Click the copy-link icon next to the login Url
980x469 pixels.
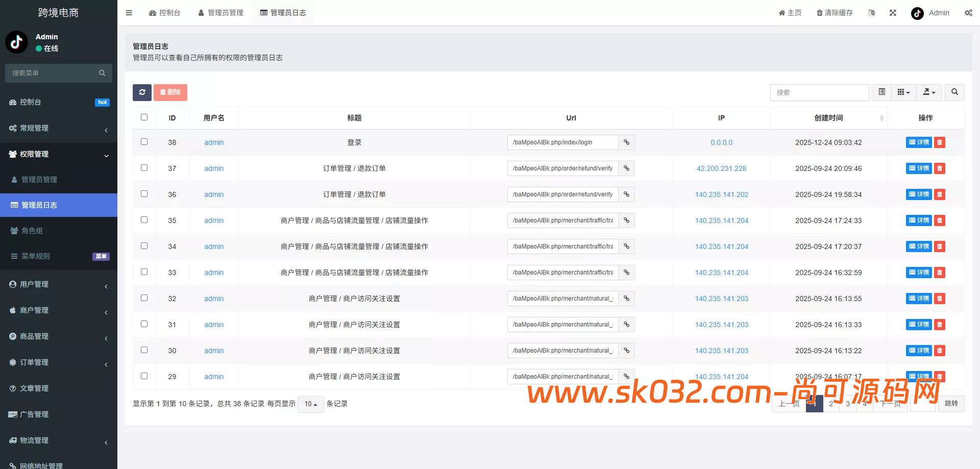[626, 142]
